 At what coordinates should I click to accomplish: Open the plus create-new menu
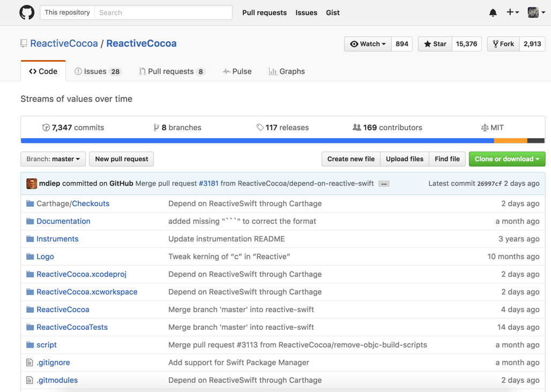click(x=512, y=12)
